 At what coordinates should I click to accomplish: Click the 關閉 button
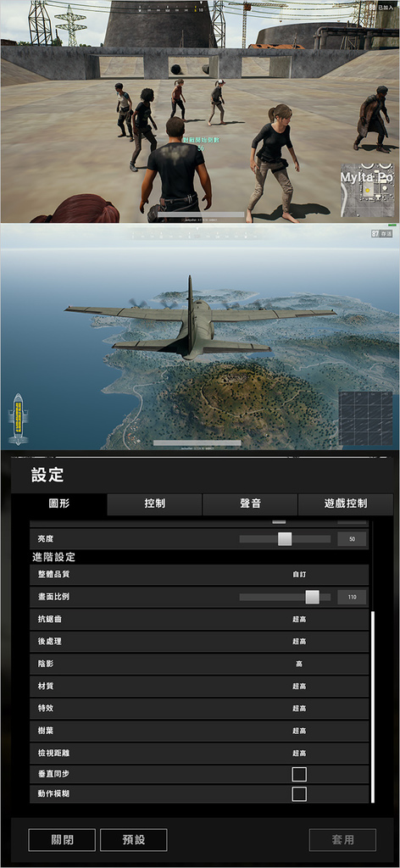click(62, 840)
